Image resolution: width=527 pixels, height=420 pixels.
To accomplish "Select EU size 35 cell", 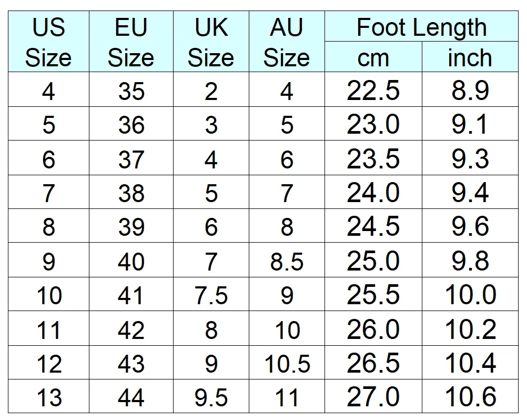I will [131, 90].
